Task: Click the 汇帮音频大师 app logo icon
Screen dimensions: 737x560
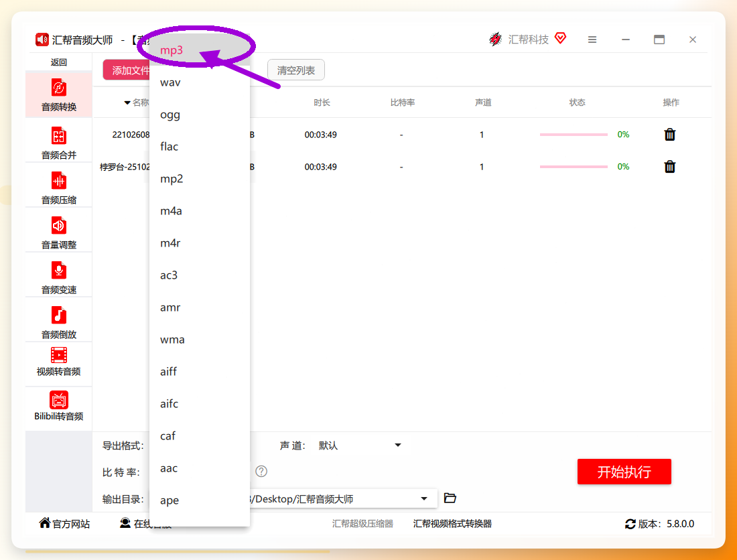Action: (42, 40)
